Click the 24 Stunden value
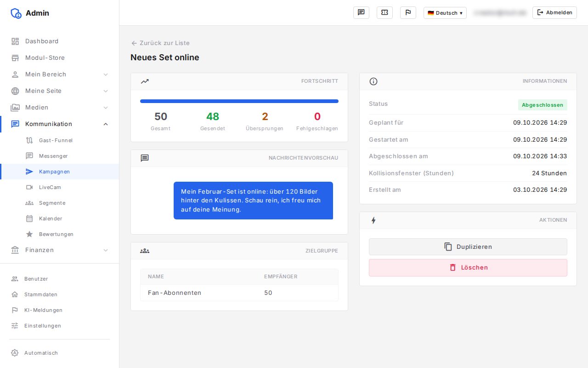Image resolution: width=588 pixels, height=368 pixels. tap(549, 173)
